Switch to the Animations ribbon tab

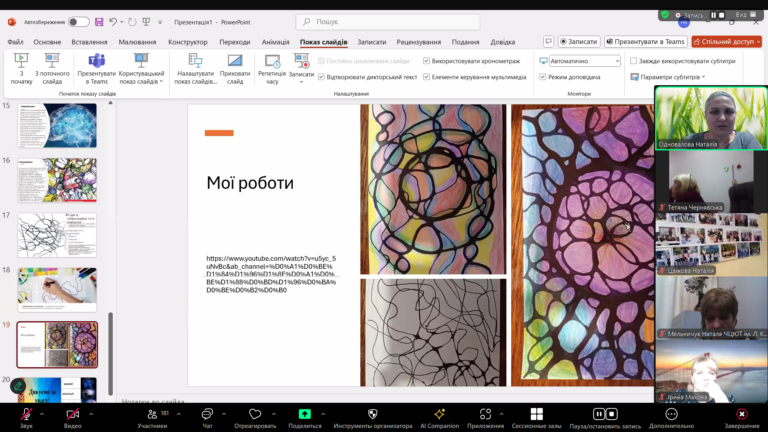point(275,42)
